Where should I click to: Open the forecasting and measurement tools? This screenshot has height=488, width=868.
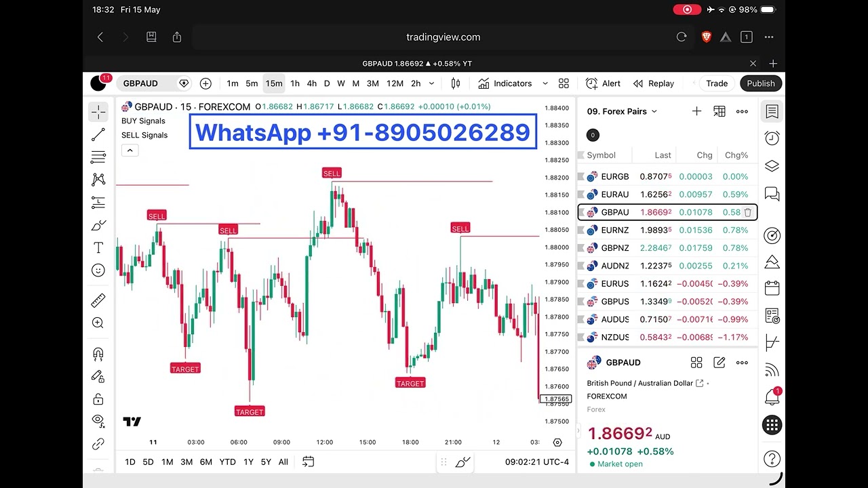point(98,202)
